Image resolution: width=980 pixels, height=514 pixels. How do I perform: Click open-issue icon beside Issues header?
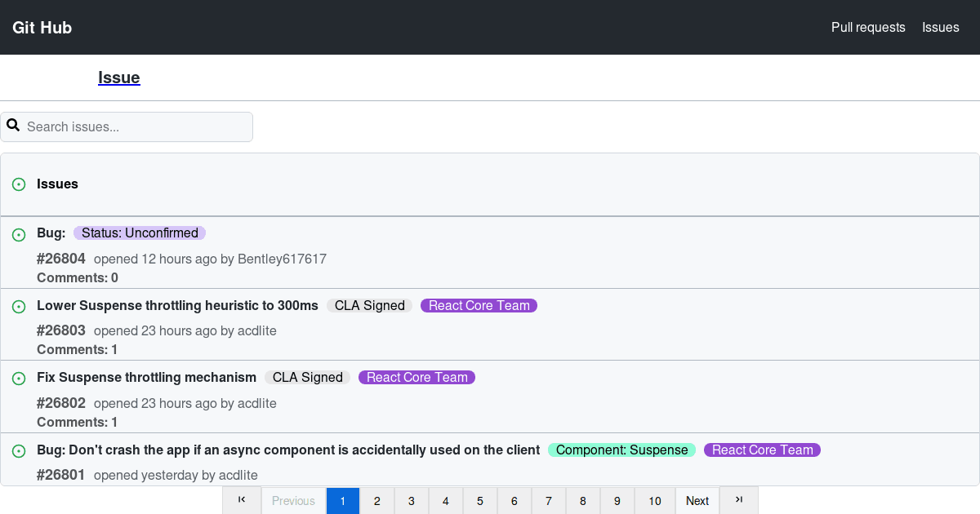19,184
